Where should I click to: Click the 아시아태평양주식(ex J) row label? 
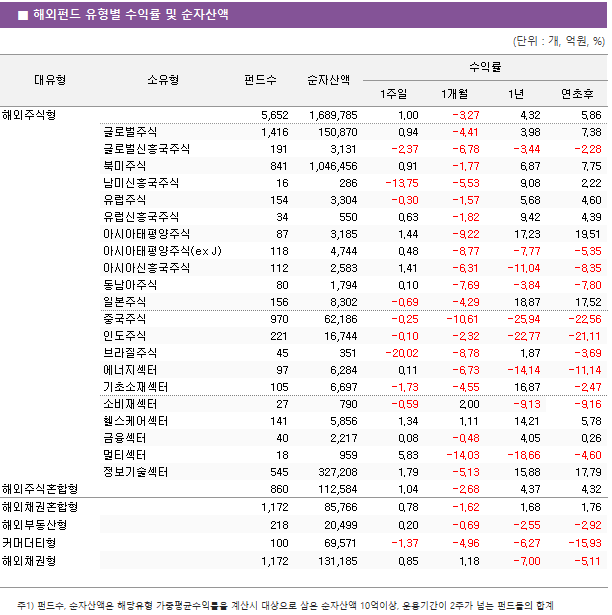(162, 251)
